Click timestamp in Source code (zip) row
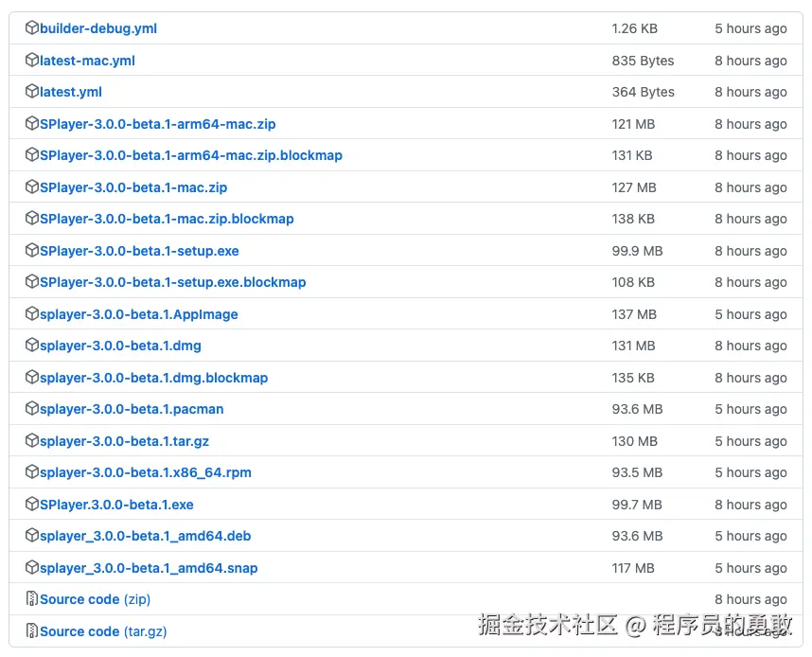 pos(750,599)
